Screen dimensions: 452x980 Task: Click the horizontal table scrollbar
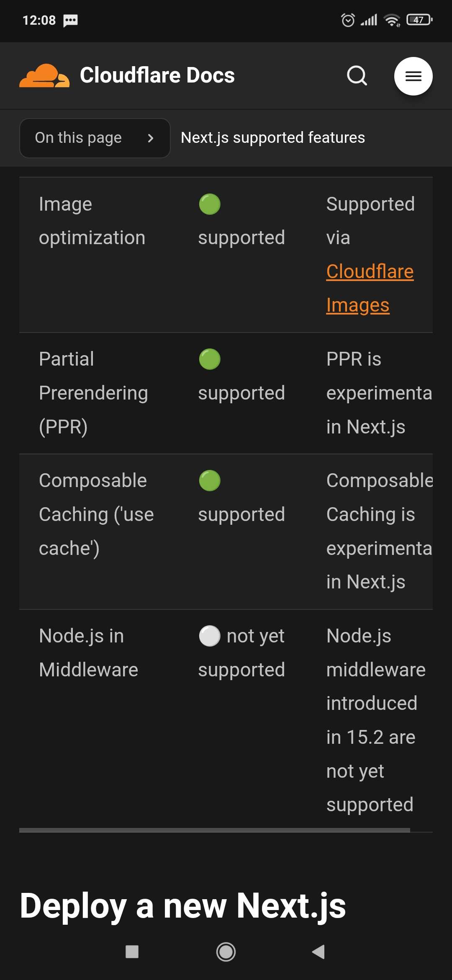coord(214,830)
